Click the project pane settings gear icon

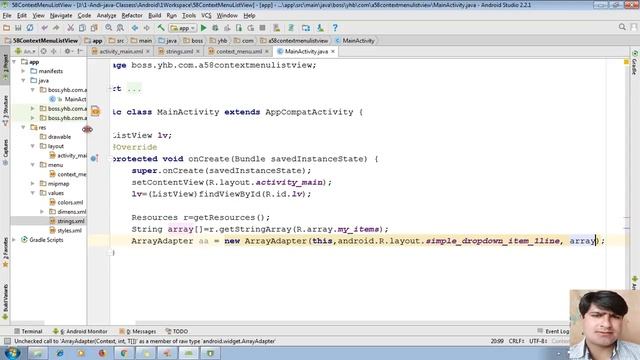click(x=68, y=51)
